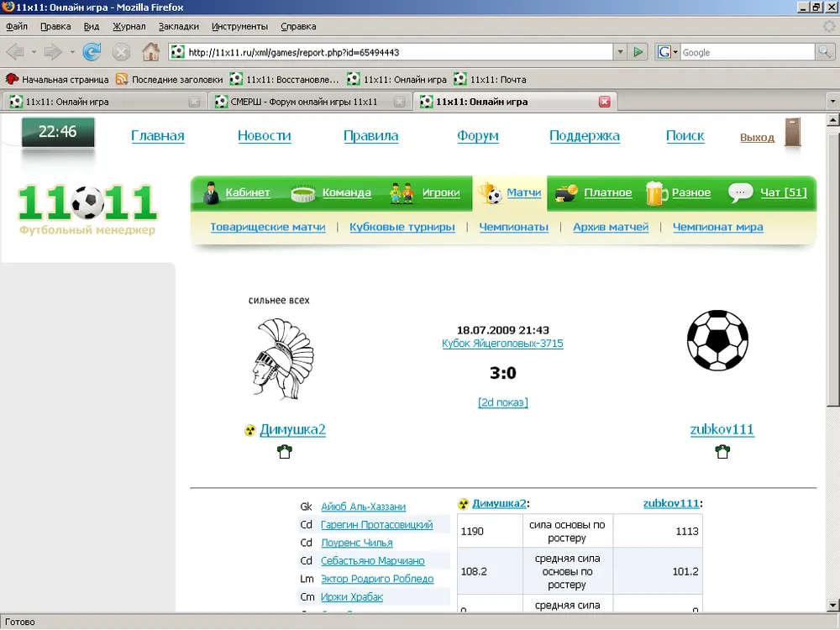Image resolution: width=840 pixels, height=630 pixels.
Task: Click the Google search engine icon
Action: 664,52
